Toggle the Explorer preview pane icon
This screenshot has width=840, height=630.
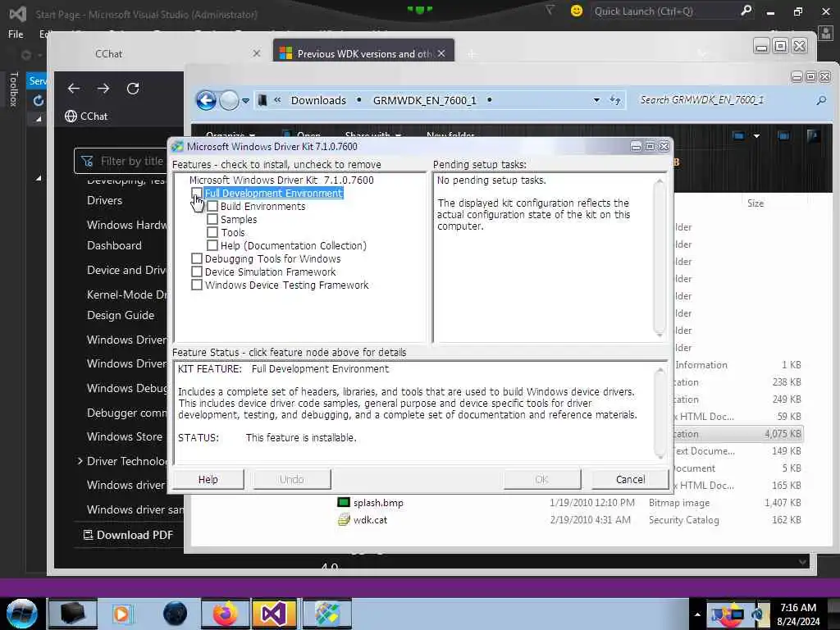pos(783,135)
